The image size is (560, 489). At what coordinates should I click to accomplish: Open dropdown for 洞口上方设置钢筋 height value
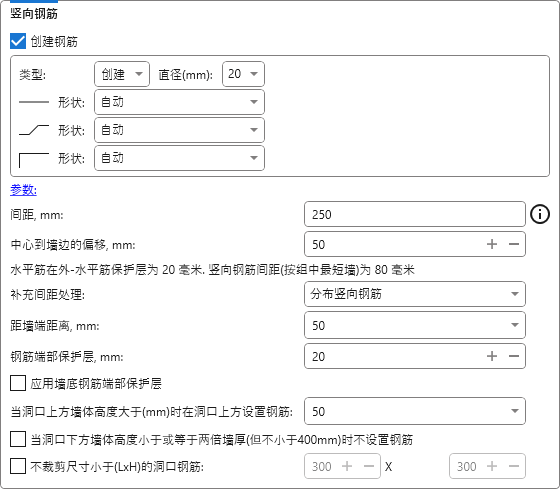tap(415, 411)
